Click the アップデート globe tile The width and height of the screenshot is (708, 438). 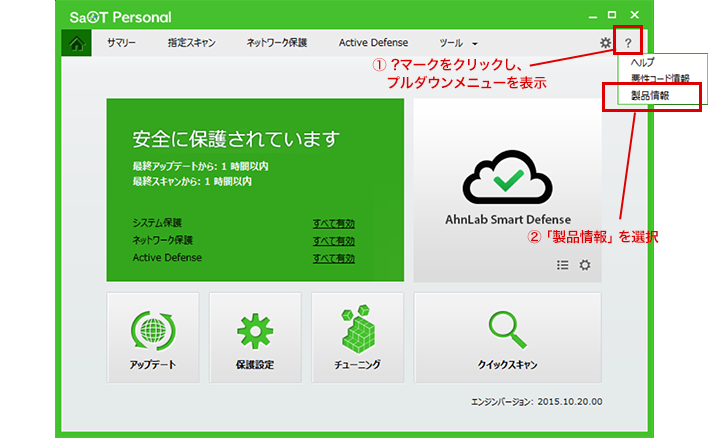tap(153, 338)
